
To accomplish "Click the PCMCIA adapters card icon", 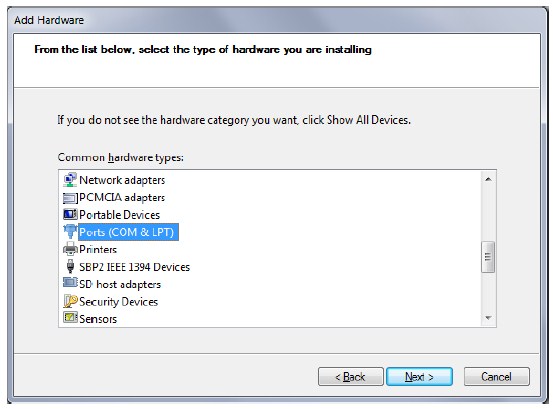I will pyautogui.click(x=70, y=198).
